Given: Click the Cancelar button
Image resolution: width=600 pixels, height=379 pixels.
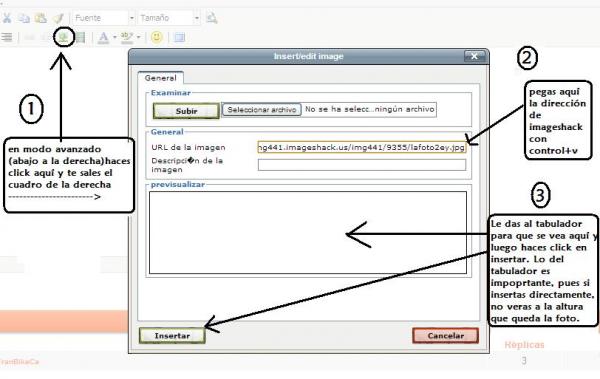Looking at the screenshot, I should tap(445, 336).
